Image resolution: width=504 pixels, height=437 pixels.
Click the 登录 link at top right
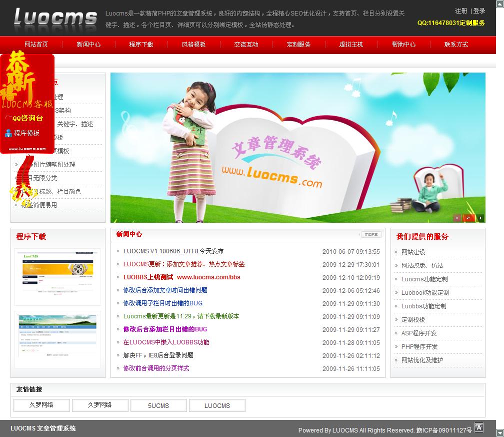coord(479,11)
